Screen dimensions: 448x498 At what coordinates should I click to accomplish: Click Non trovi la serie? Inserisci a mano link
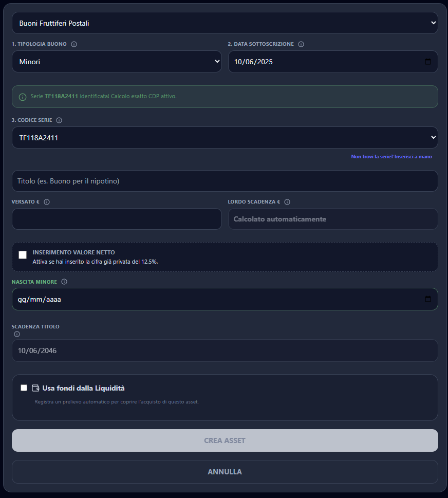pos(391,157)
